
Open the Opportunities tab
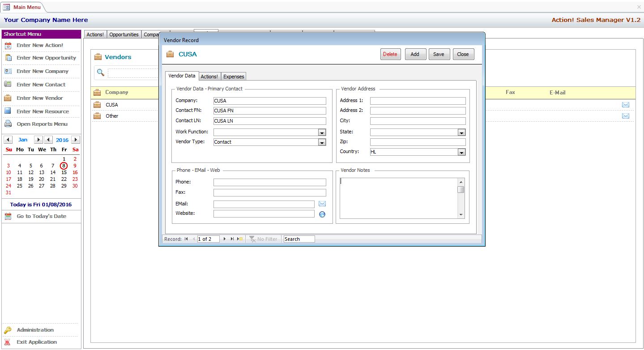(124, 34)
